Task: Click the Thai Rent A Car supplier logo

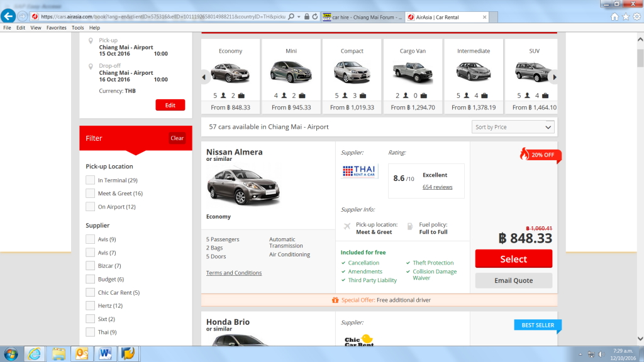Action: point(359,171)
